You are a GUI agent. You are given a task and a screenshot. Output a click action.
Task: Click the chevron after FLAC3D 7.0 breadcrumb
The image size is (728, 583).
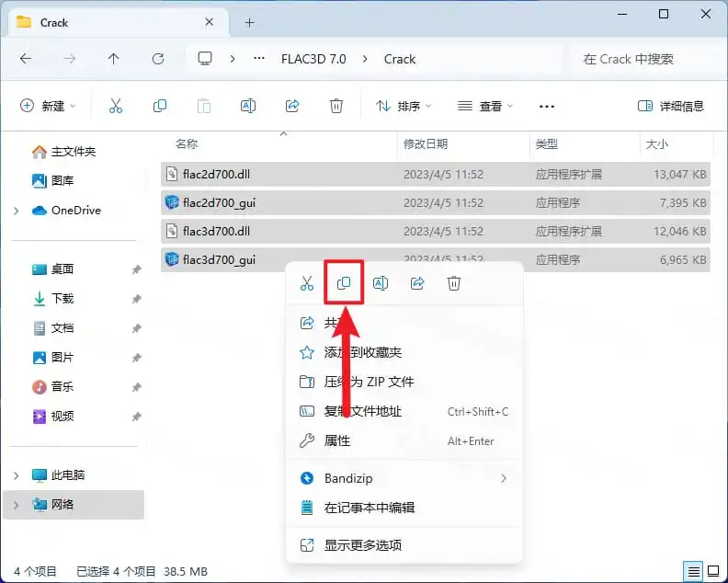click(365, 59)
